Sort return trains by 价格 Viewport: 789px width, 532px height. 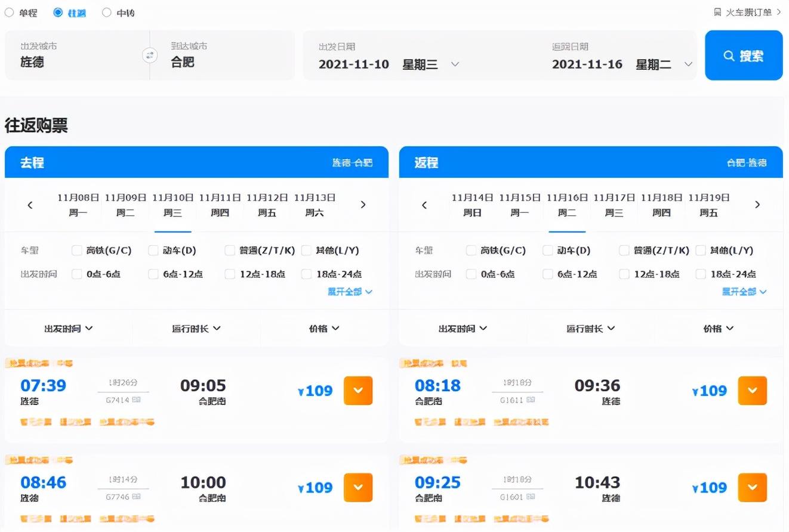tap(719, 329)
